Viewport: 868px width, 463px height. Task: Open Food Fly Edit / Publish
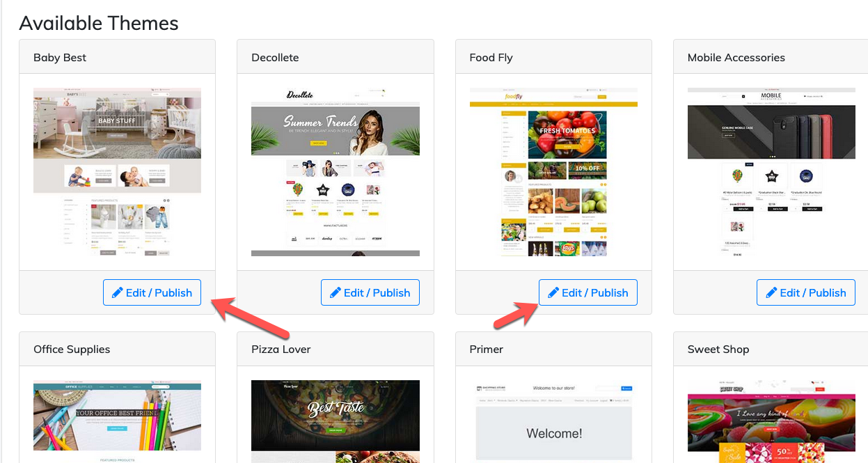pyautogui.click(x=588, y=292)
